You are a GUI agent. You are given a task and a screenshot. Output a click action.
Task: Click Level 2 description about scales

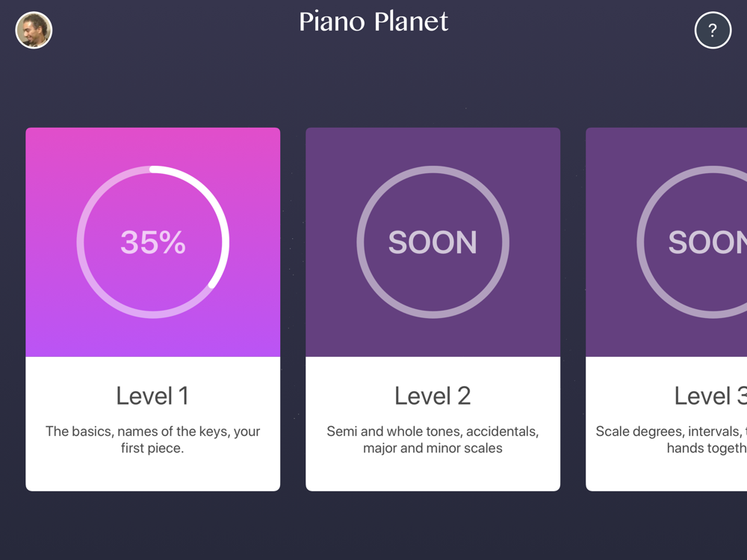(x=433, y=440)
